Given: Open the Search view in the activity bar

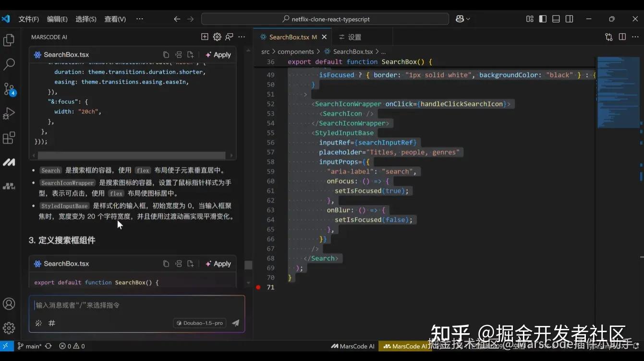Looking at the screenshot, I should [x=9, y=64].
